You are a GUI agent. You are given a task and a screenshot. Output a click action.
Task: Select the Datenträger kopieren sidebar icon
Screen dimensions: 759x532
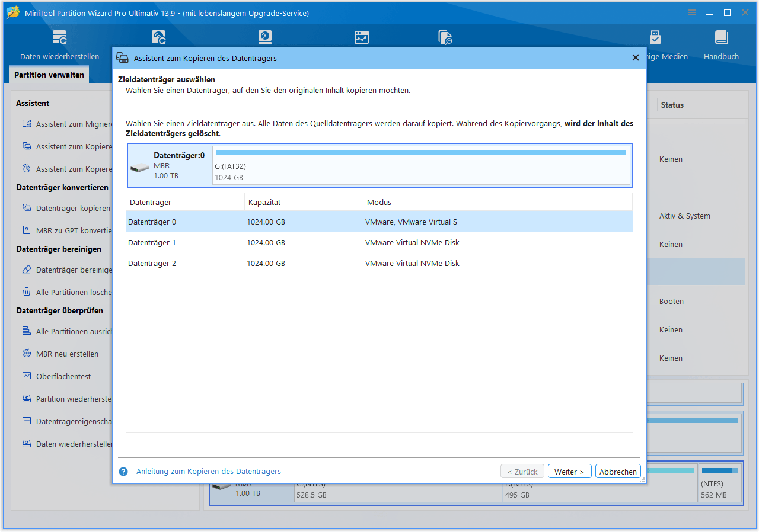[x=26, y=208]
